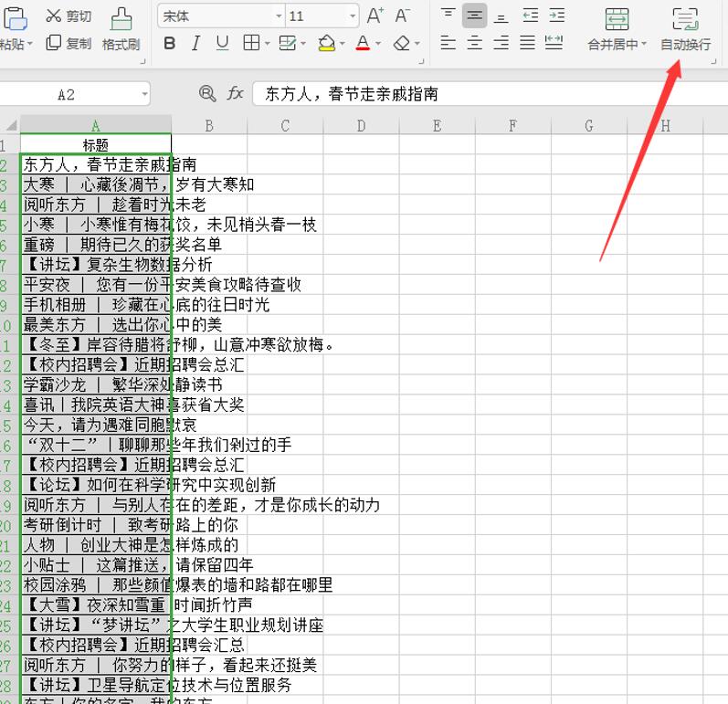
Task: Select column B header
Action: tap(209, 126)
